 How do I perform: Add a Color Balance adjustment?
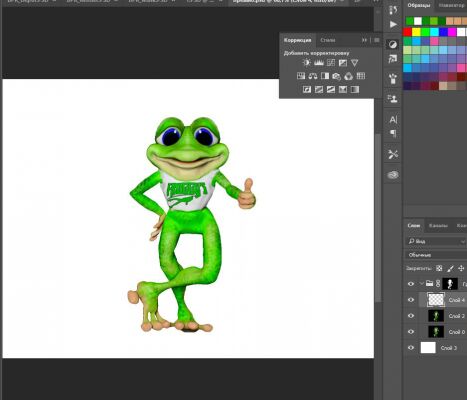coord(313,76)
